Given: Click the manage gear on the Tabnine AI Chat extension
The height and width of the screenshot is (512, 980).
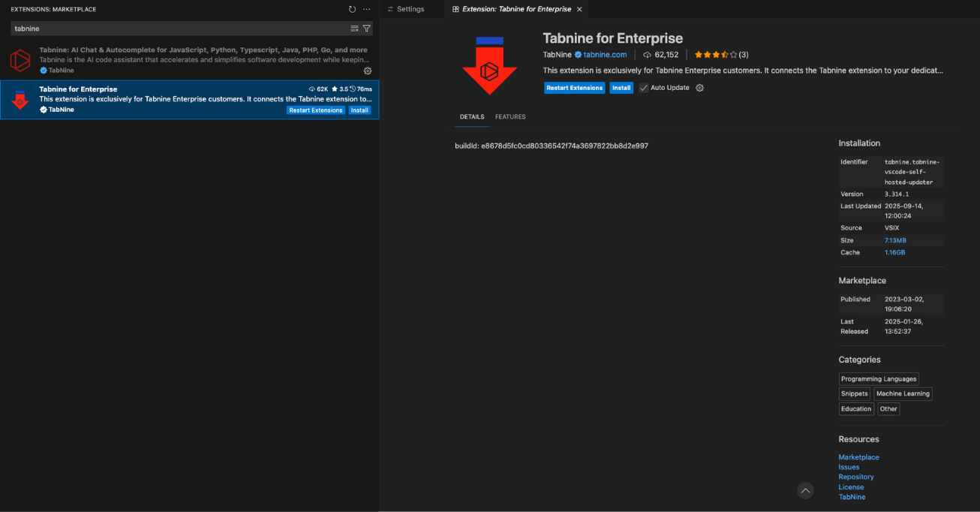Looking at the screenshot, I should click(368, 71).
